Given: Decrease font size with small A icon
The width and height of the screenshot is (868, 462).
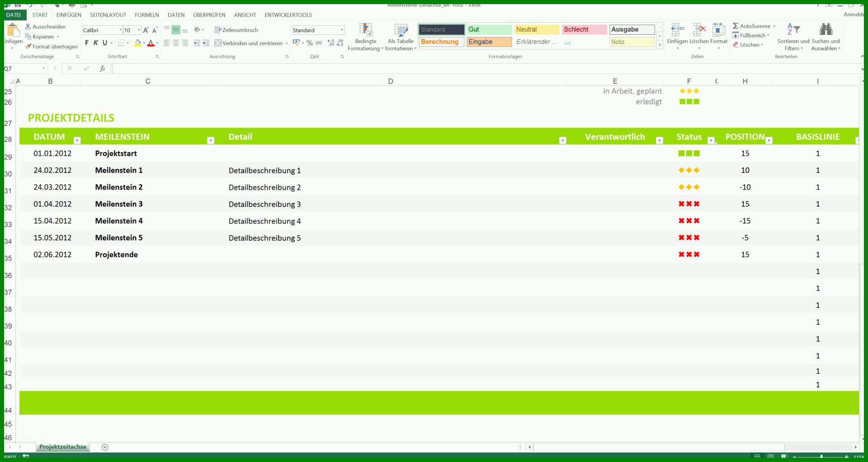Looking at the screenshot, I should 155,30.
